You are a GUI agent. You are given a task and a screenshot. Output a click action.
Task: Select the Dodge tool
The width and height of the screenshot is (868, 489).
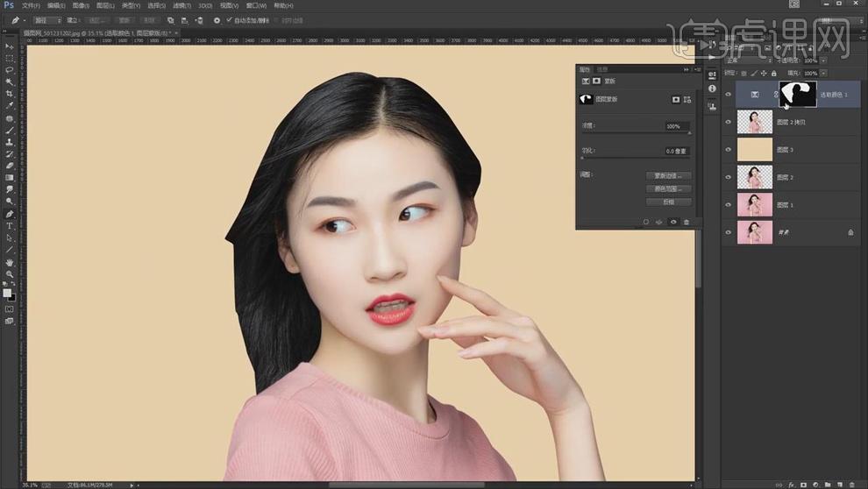(10, 202)
